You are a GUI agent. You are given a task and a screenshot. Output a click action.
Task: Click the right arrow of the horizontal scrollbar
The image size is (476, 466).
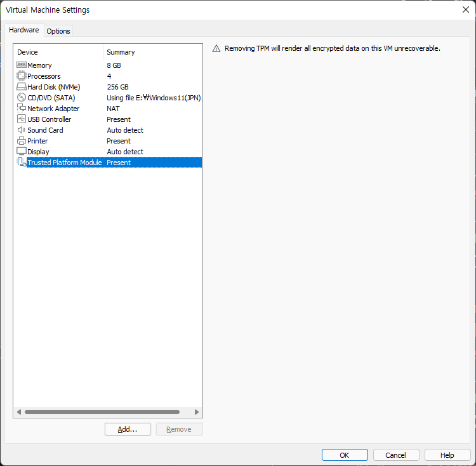(197, 412)
